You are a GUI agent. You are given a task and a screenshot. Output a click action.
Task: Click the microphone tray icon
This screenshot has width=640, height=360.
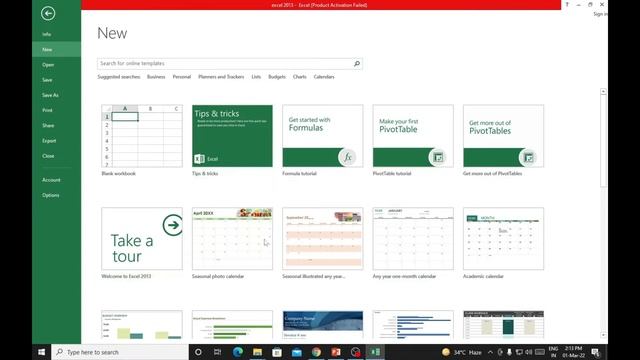coord(509,352)
